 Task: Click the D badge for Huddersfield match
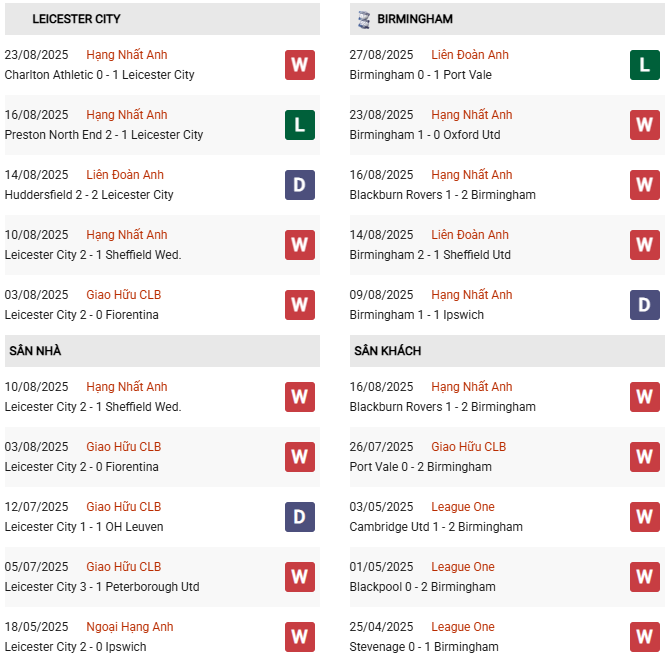(x=299, y=185)
